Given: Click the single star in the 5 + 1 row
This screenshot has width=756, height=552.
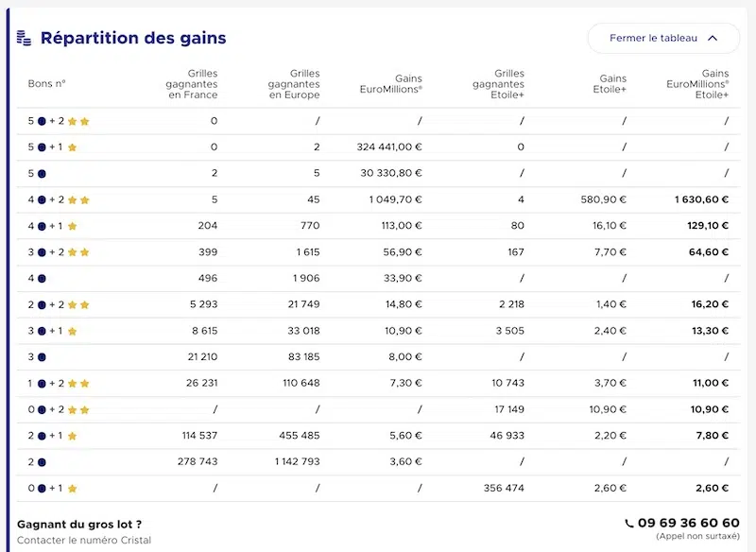Looking at the screenshot, I should coord(73,147).
